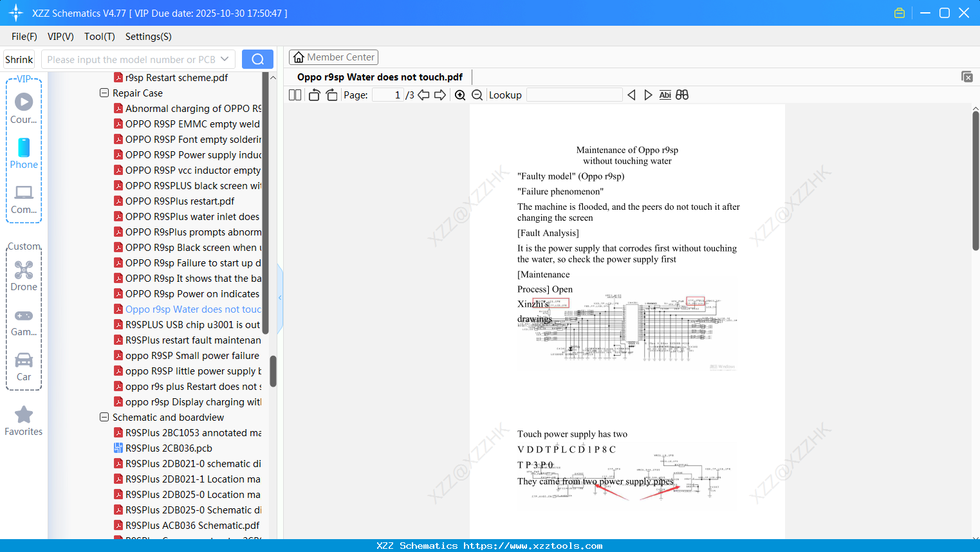980x552 pixels.
Task: Open 'OPPO R9SPLUS black screen' file
Action: point(188,185)
